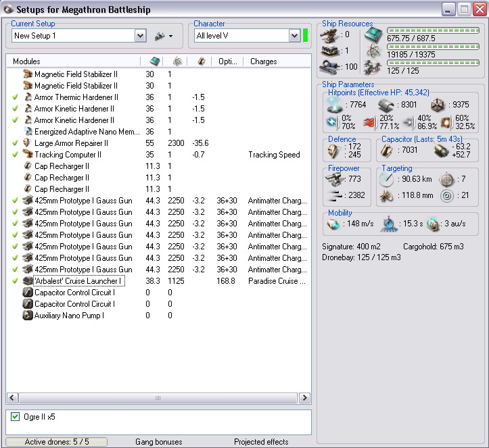Screen dimensions: 489x448
Task: Click the horizontal scrollbar thumb of module list
Action: (x=158, y=398)
